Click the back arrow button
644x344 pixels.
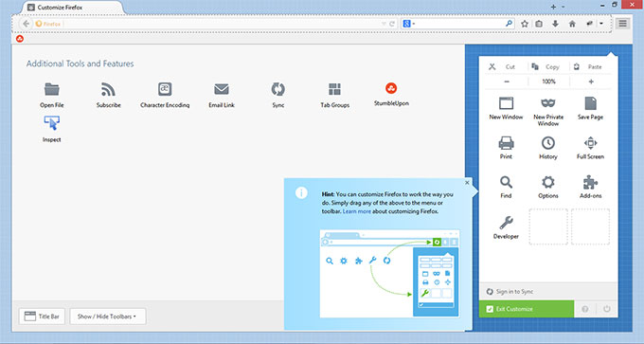point(26,24)
